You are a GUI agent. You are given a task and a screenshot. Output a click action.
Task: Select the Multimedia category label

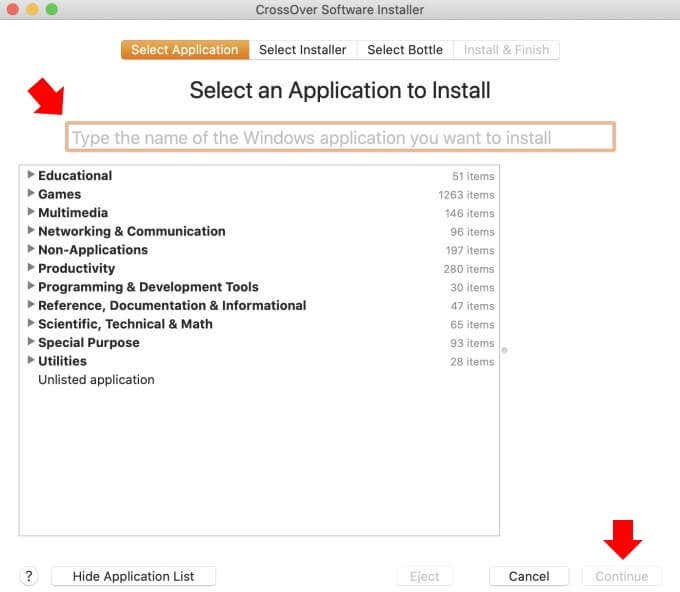click(73, 213)
